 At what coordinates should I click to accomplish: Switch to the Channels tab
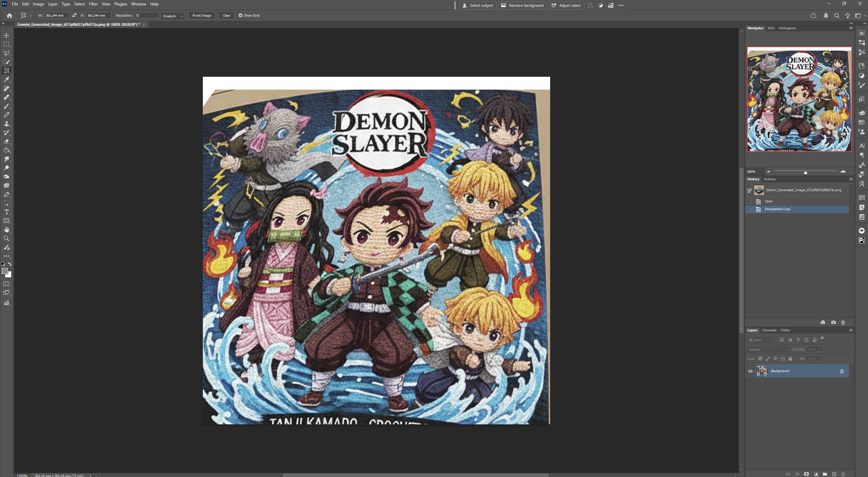click(769, 330)
